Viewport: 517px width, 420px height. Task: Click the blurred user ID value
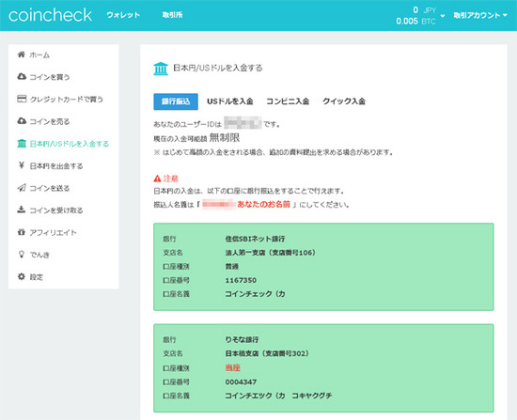click(x=243, y=123)
